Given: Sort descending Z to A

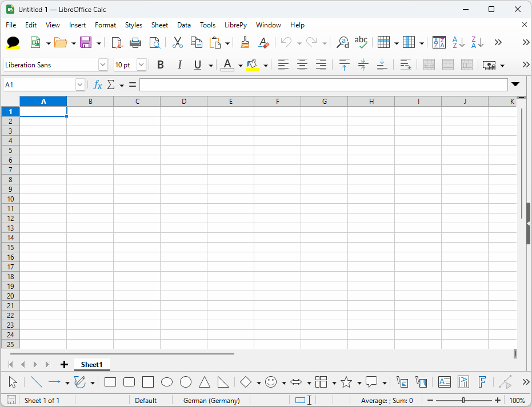Looking at the screenshot, I should 477,43.
